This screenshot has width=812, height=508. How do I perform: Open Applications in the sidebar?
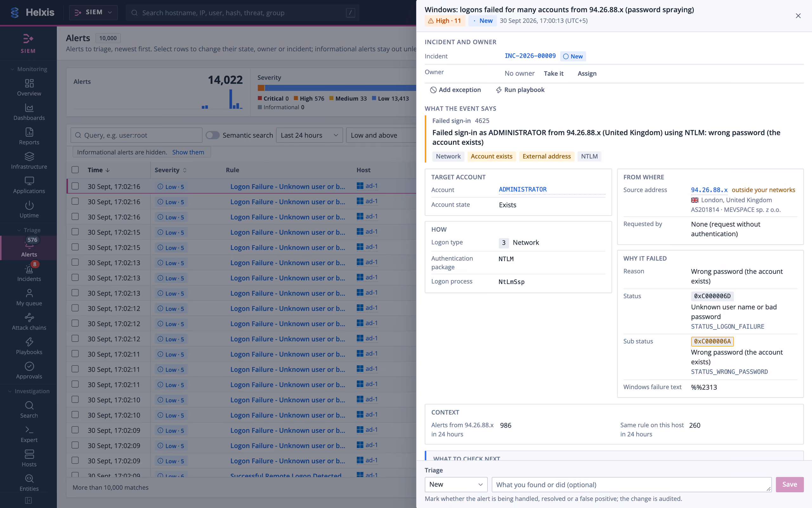(x=29, y=185)
